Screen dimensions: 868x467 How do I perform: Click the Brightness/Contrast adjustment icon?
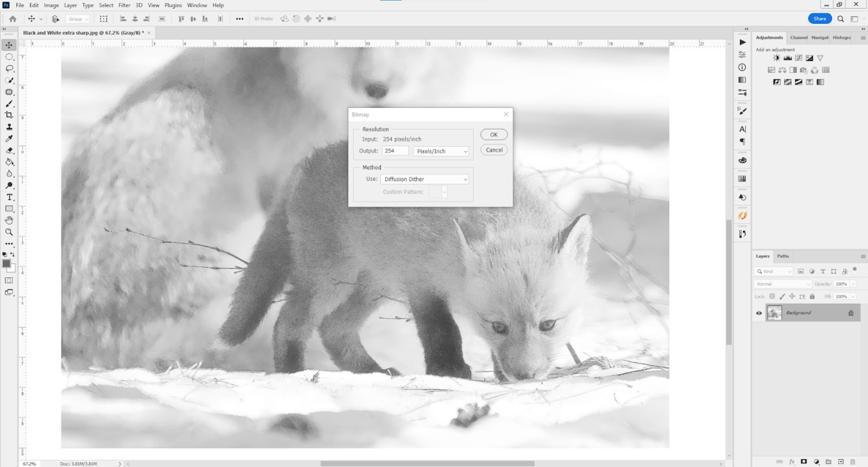(776, 58)
